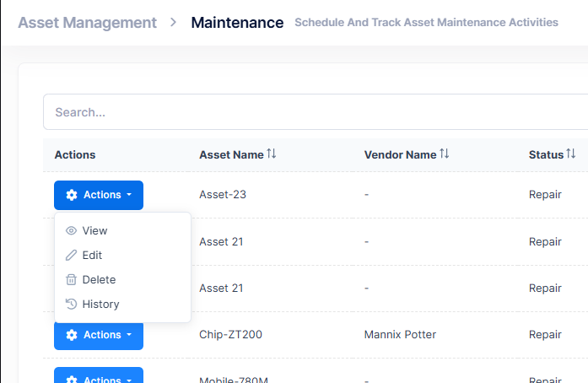Click the pencil icon beside Edit
The height and width of the screenshot is (383, 588).
71,255
